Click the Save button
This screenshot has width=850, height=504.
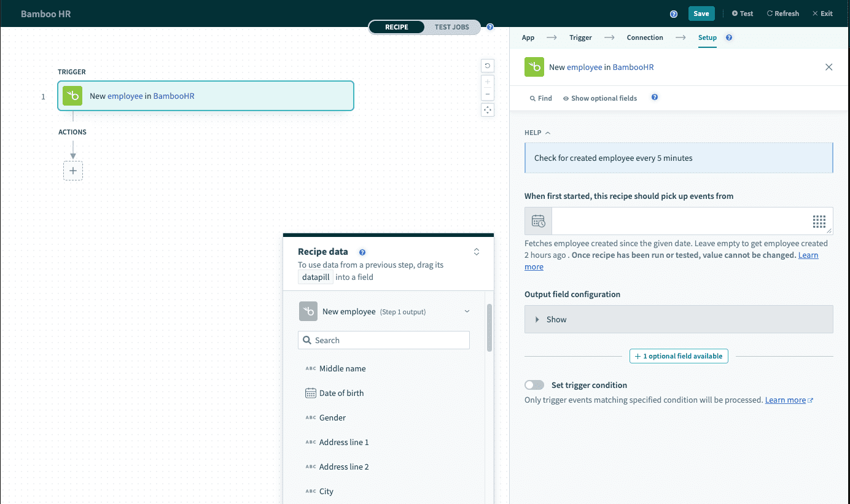click(701, 14)
